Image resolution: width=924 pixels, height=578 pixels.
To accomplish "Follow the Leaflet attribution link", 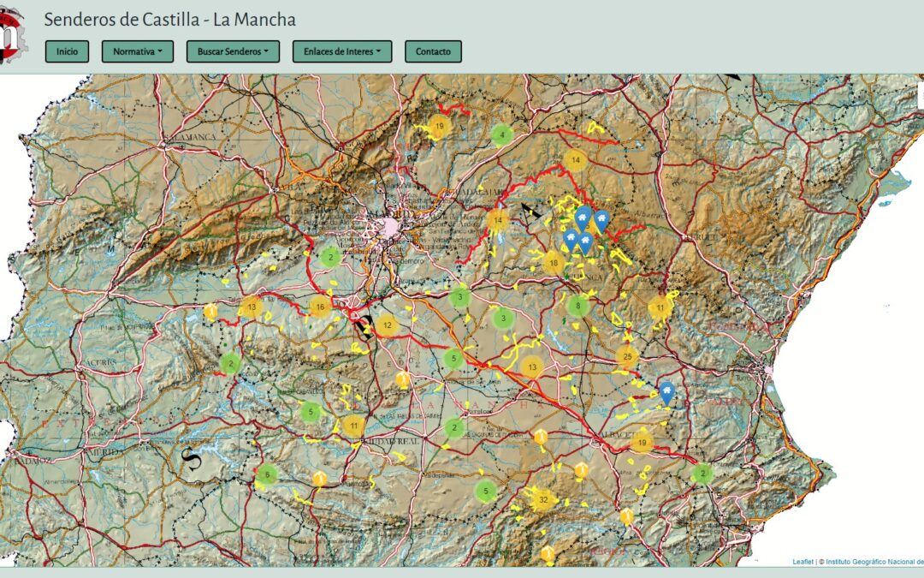I will coord(803,562).
